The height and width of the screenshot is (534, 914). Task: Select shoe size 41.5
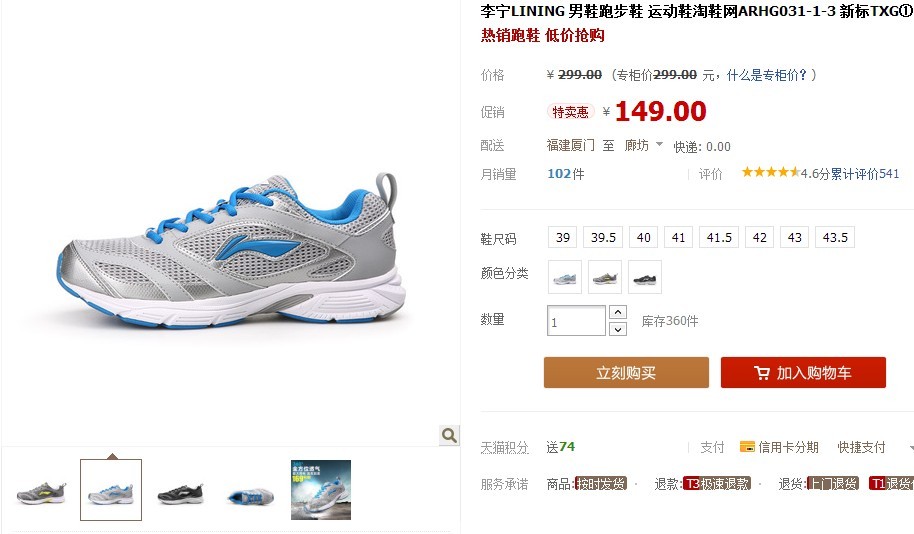click(x=719, y=237)
